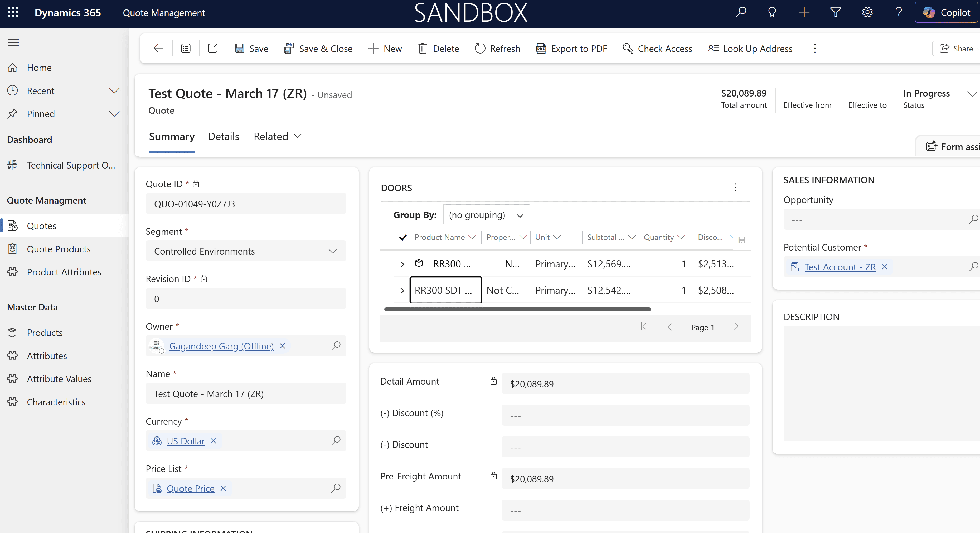Expand the RR300 SDT row
This screenshot has height=533, width=980.
pyautogui.click(x=402, y=290)
